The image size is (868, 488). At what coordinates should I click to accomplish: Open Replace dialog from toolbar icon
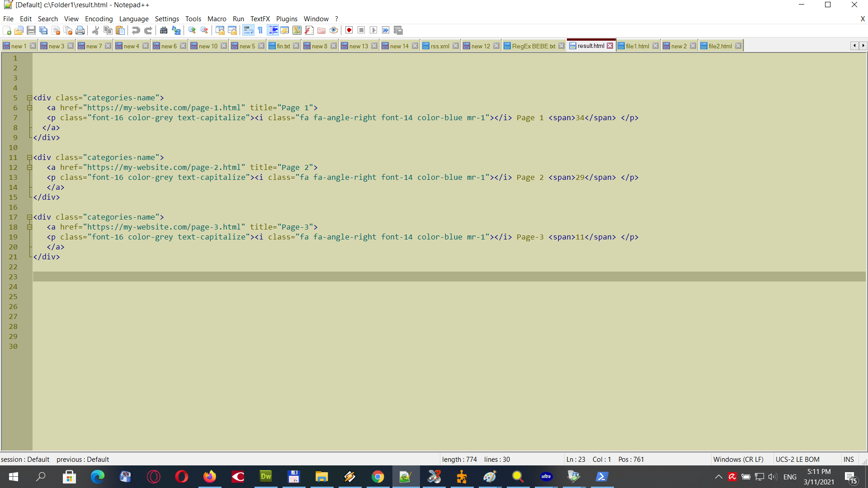176,30
